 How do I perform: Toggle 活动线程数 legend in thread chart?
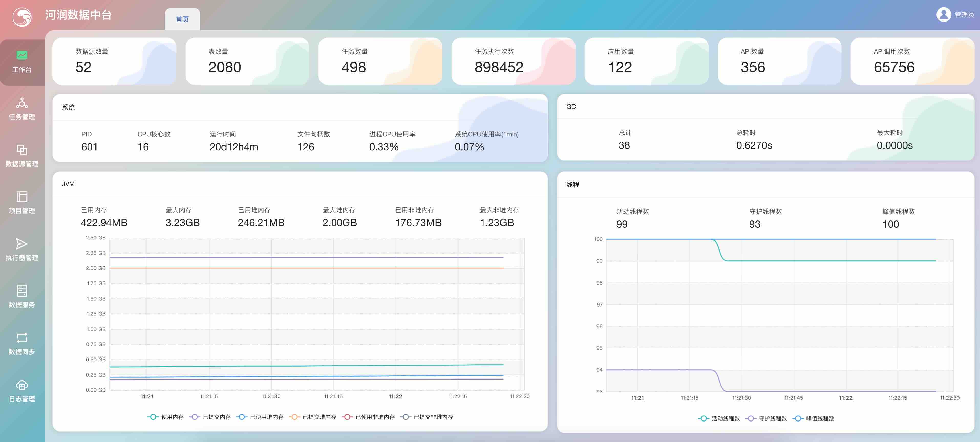pos(719,418)
